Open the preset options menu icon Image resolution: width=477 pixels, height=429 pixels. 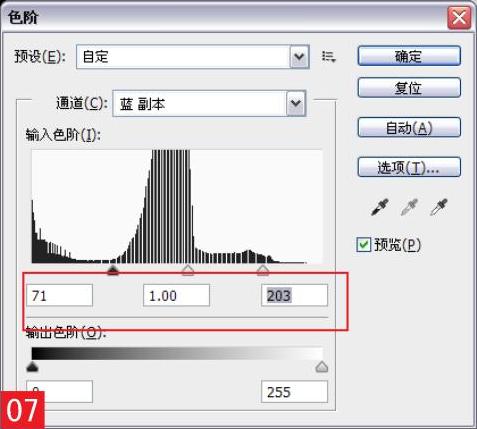click(329, 57)
